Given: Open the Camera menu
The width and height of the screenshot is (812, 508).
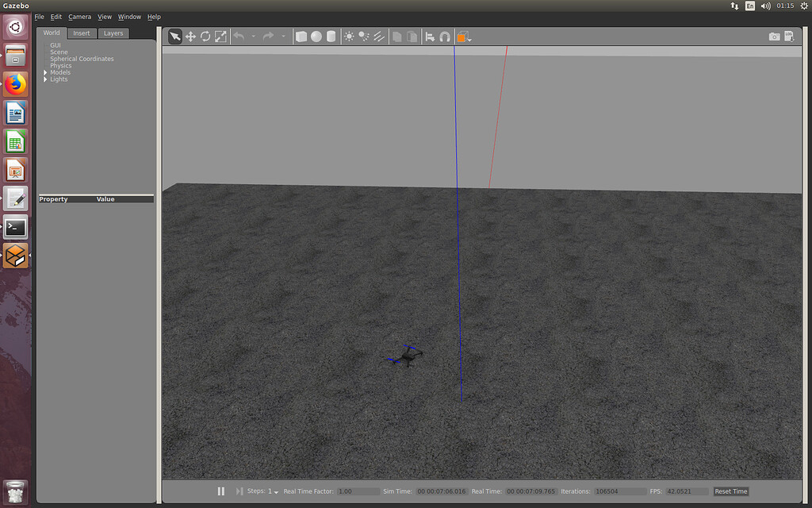Looking at the screenshot, I should pos(79,17).
